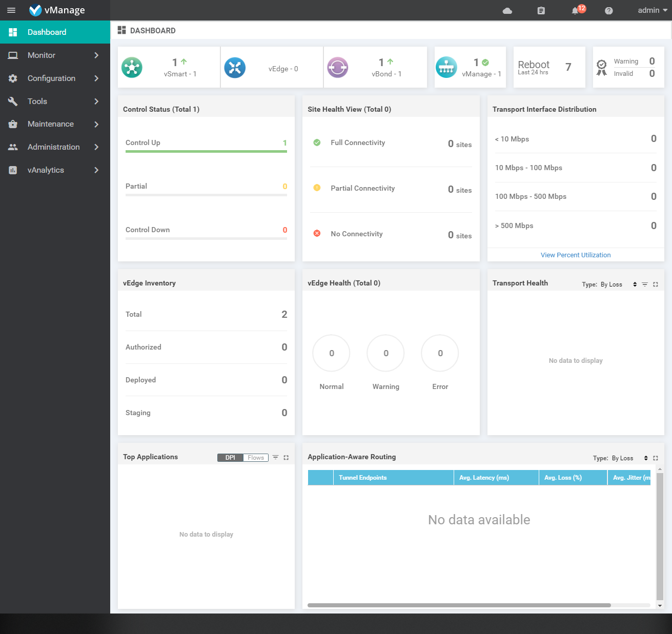Expand Application-Aware Routing panel fullscreen
672x634 pixels.
tap(656, 458)
